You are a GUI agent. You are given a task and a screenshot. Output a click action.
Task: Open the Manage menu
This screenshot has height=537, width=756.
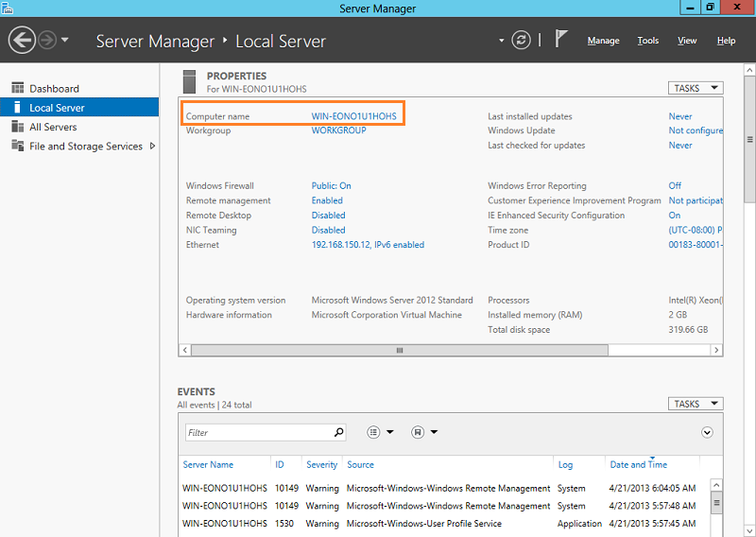click(603, 41)
